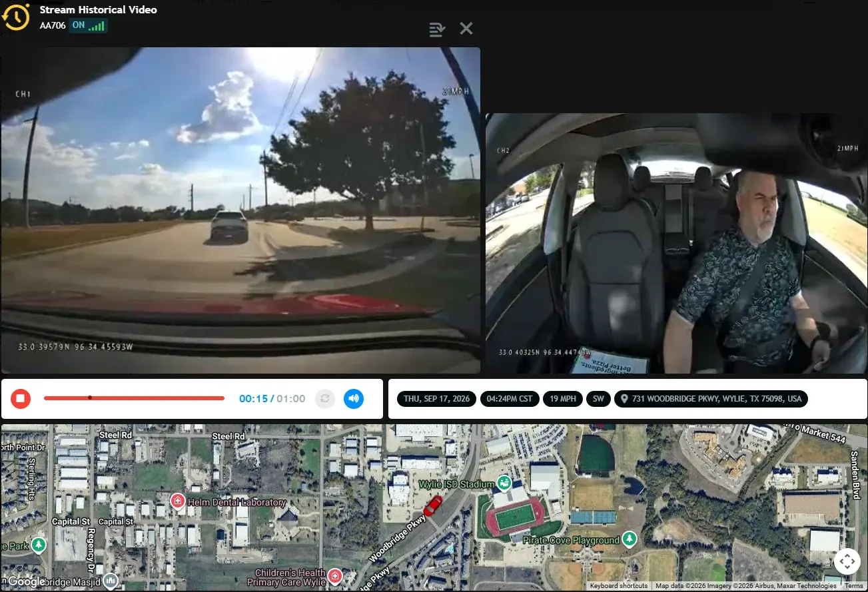
Task: Close the Stream Historical Video panel
Action: 466,28
